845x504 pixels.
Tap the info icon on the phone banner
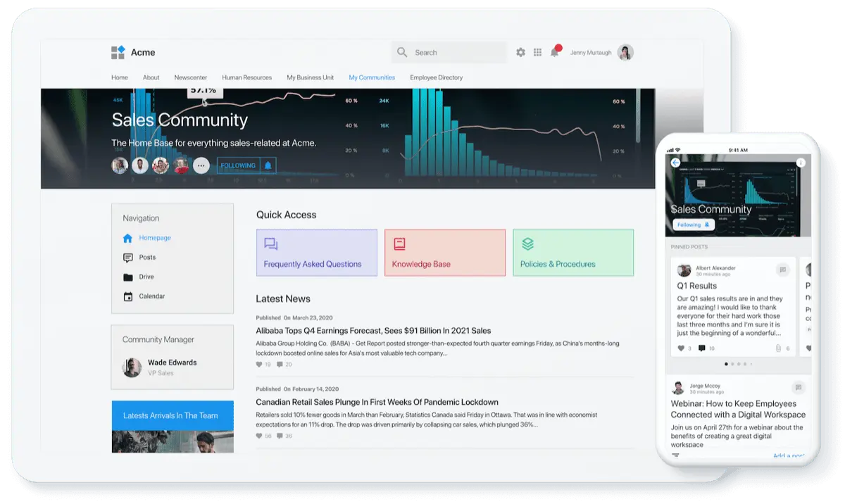tap(801, 163)
